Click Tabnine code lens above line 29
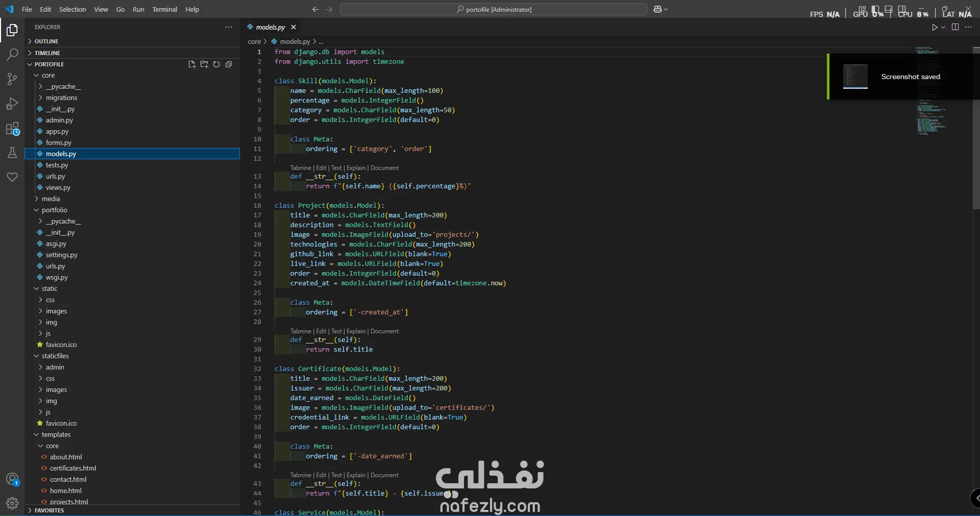Viewport: 980px width, 516px height. coord(301,331)
